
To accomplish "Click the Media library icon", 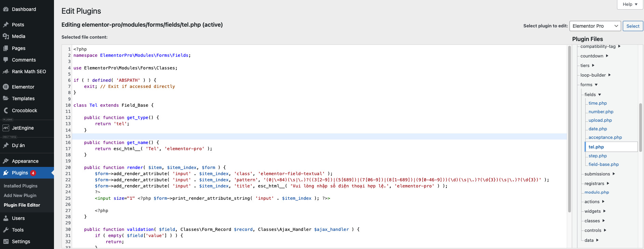I will [x=6, y=36].
